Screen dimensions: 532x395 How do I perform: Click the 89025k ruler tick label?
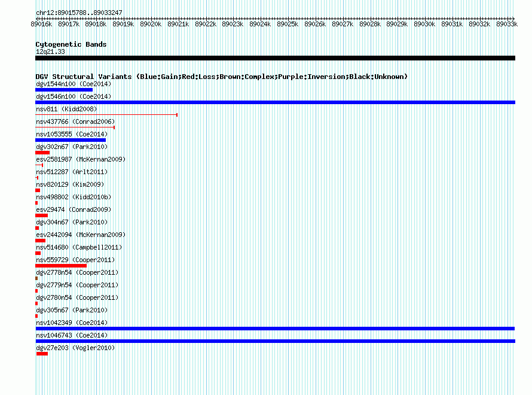pos(288,24)
